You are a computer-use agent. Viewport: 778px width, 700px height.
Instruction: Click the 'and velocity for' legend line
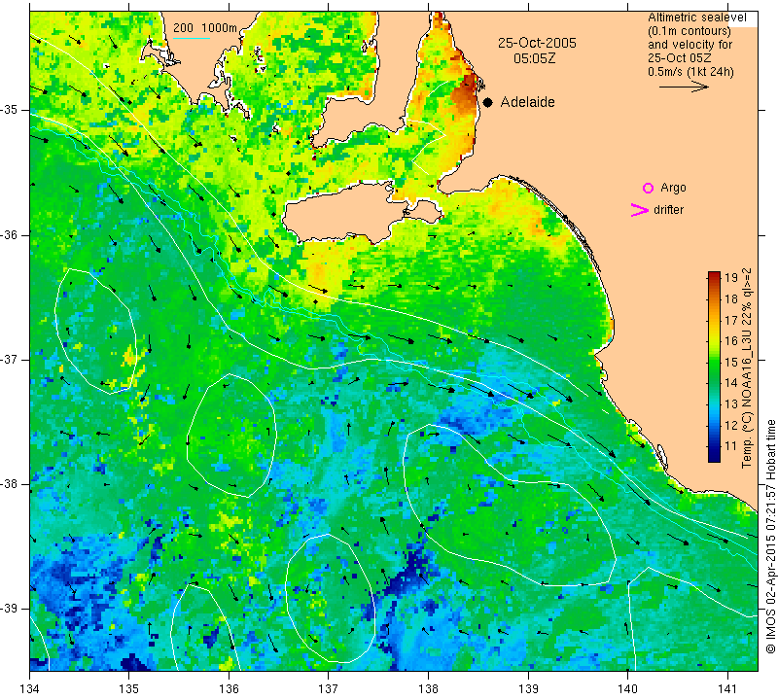point(690,45)
